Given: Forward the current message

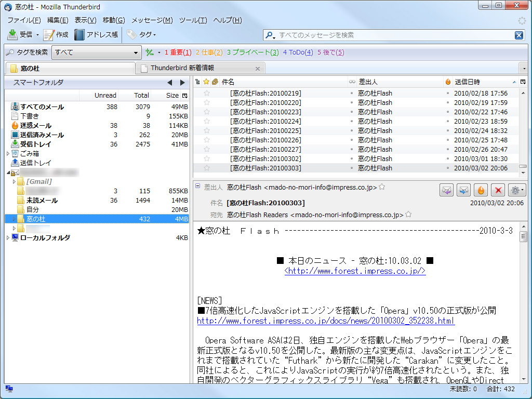Looking at the screenshot, I should pos(463,190).
